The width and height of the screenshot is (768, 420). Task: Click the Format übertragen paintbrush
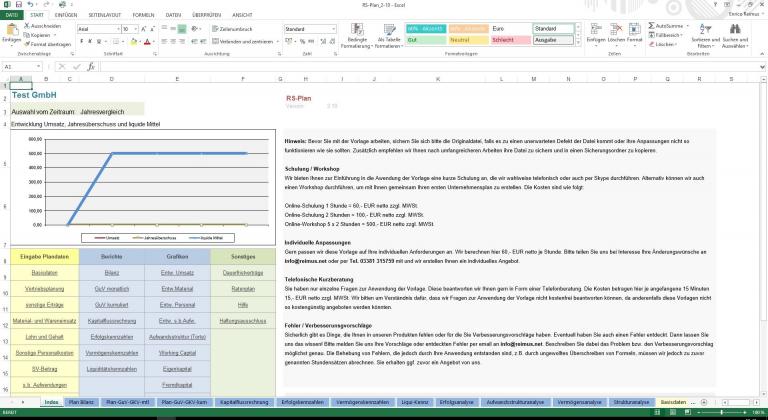(27, 44)
